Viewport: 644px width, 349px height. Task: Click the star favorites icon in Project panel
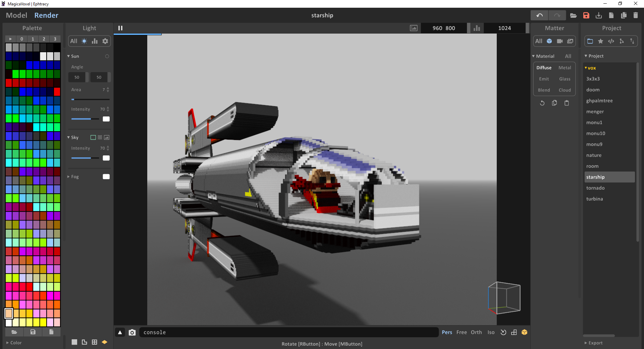[x=601, y=41]
